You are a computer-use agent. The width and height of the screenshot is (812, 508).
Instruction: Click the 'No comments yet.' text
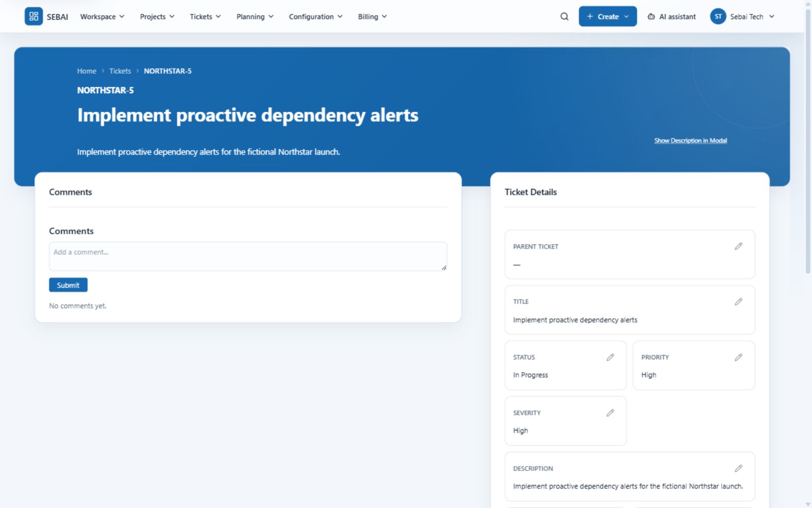(x=78, y=306)
